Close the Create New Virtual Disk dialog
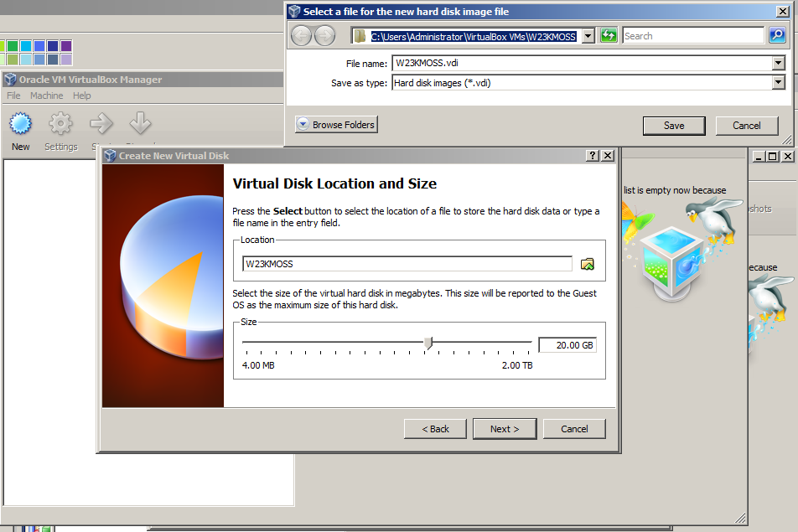Viewport: 798px width, 532px height. pos(608,156)
